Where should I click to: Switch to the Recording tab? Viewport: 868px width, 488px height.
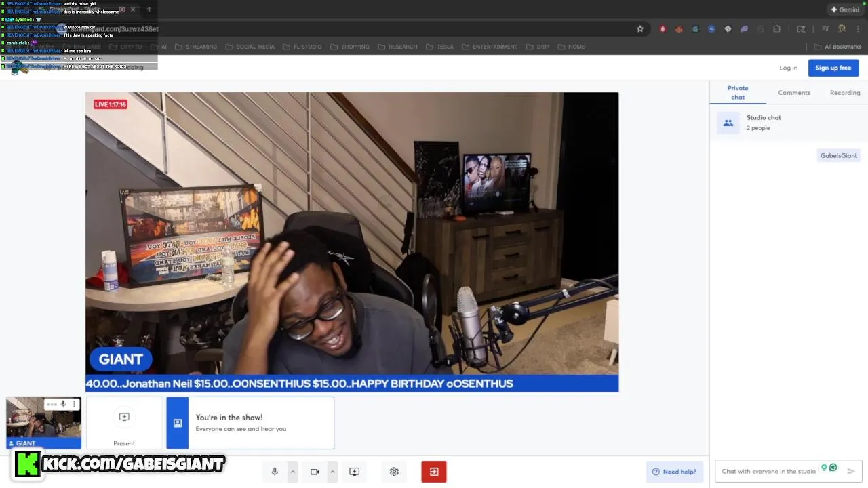coord(845,93)
